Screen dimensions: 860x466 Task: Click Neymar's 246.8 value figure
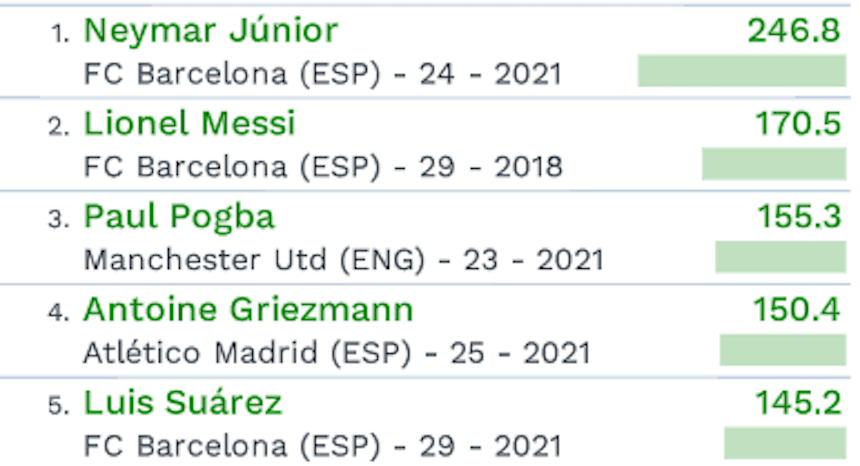pyautogui.click(x=793, y=31)
